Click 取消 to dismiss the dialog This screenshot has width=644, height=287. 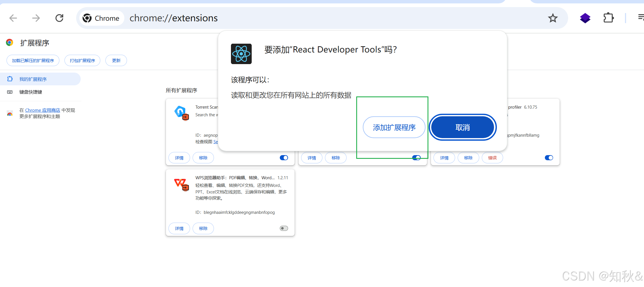462,127
